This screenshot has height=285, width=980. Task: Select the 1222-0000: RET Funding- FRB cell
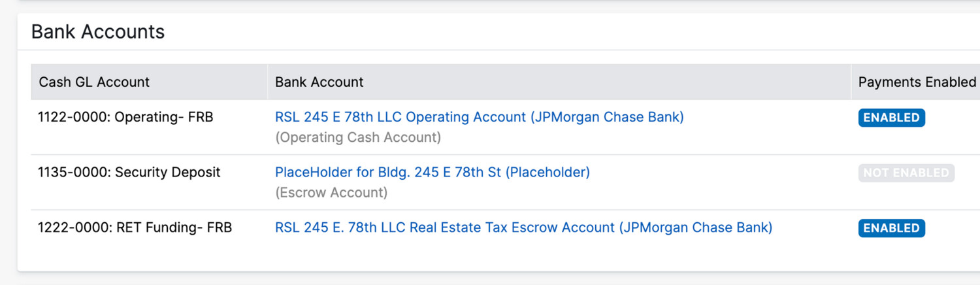click(135, 228)
